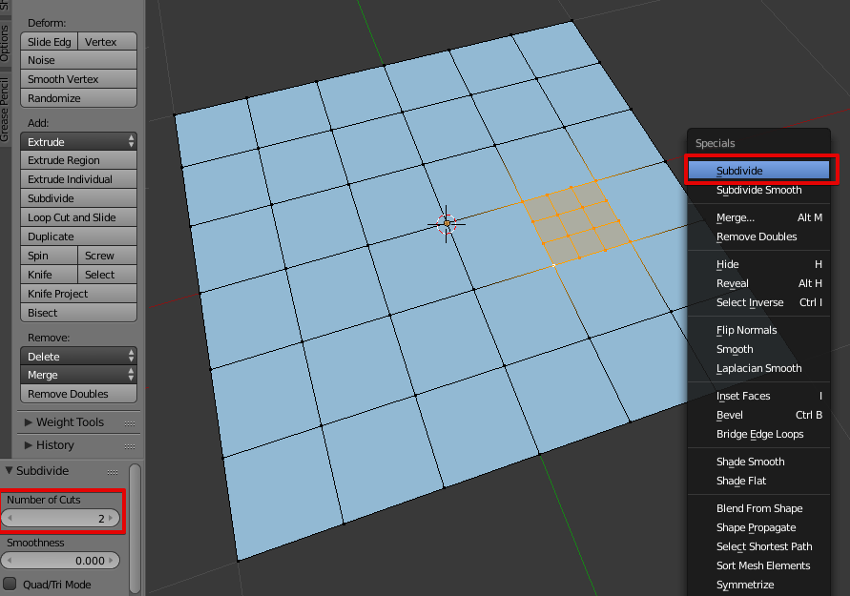
Task: Click the 3D cursor in viewport
Action: point(447,223)
